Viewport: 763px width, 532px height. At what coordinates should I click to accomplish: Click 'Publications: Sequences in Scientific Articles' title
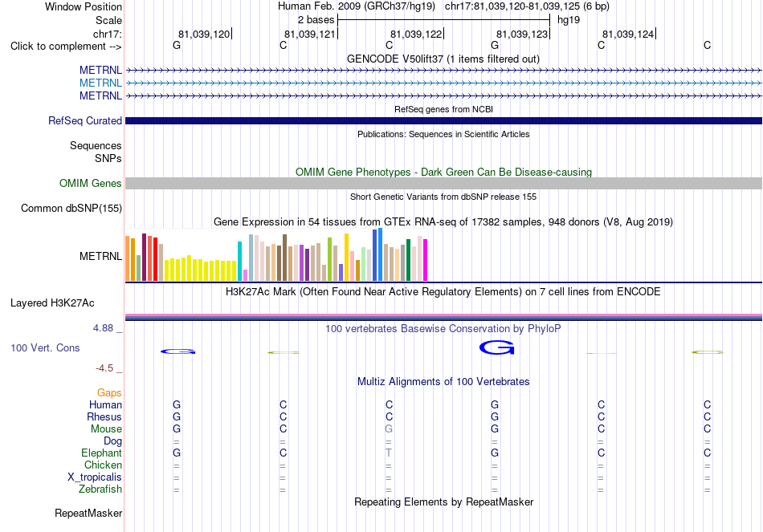pyautogui.click(x=443, y=134)
